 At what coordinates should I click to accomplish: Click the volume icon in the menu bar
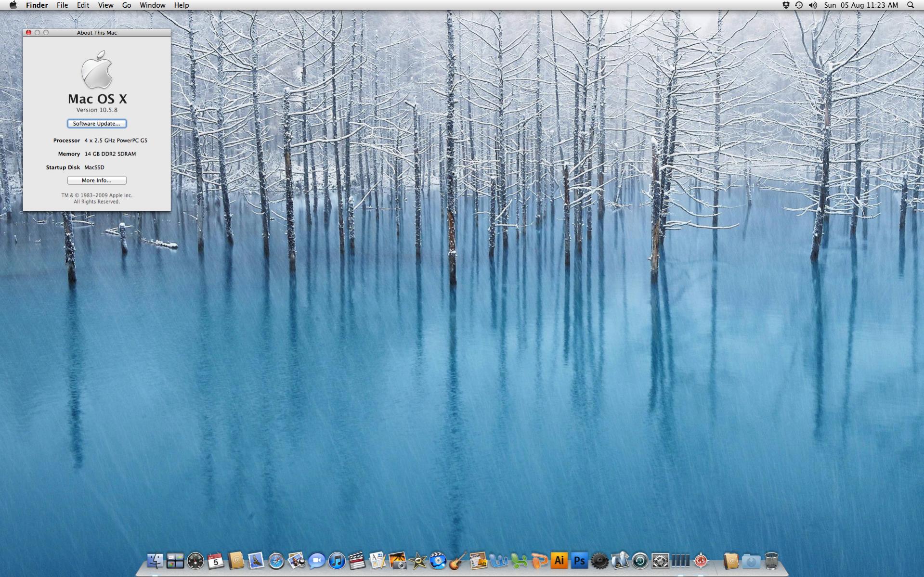(814, 5)
